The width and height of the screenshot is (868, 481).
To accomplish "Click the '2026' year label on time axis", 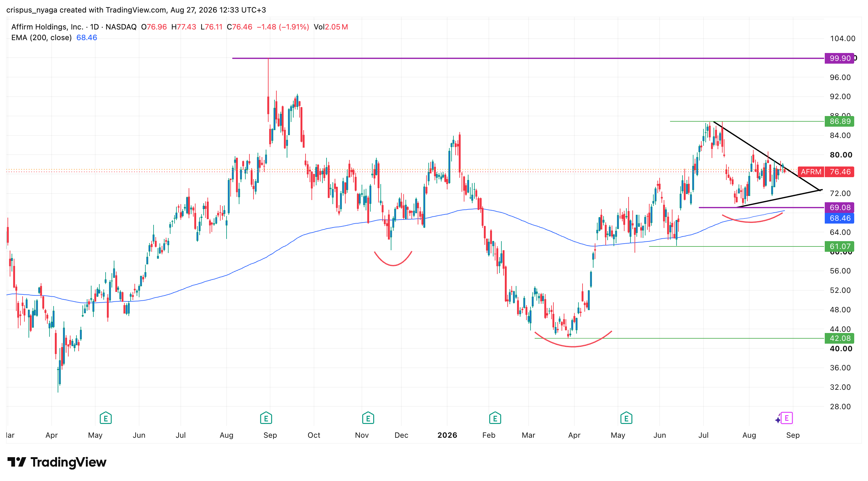I will click(447, 435).
